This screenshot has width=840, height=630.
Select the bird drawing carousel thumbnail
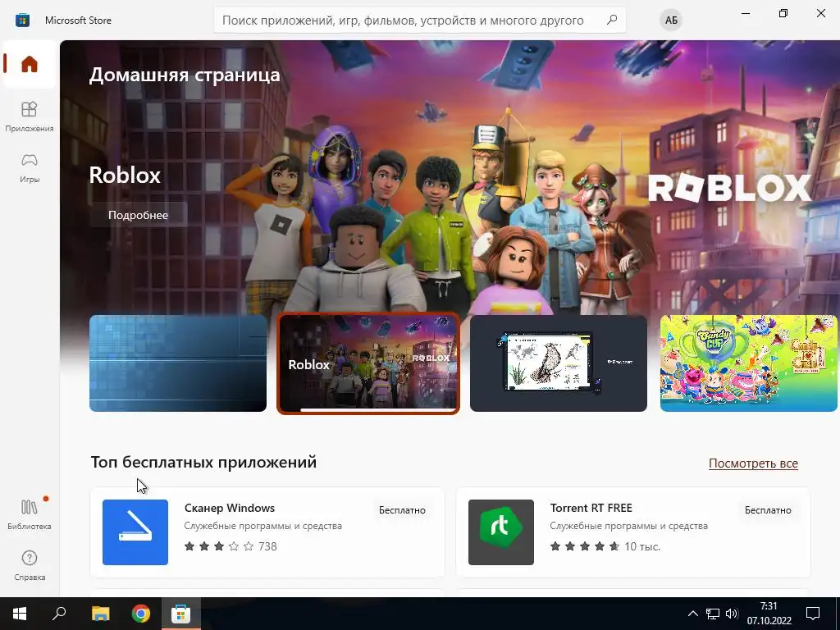click(558, 363)
